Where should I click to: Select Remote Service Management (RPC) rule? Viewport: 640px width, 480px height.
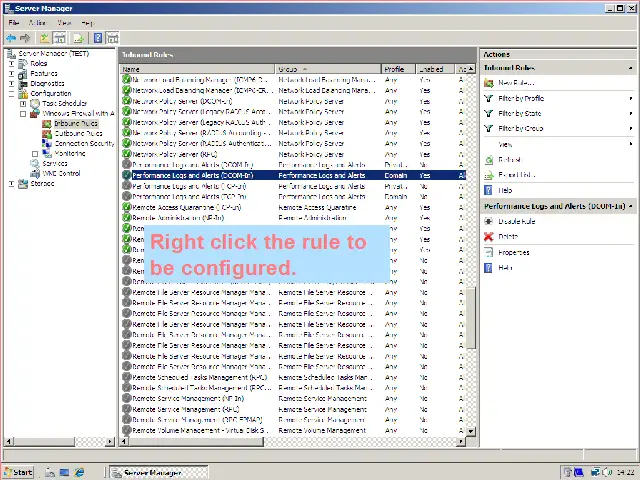click(293, 409)
